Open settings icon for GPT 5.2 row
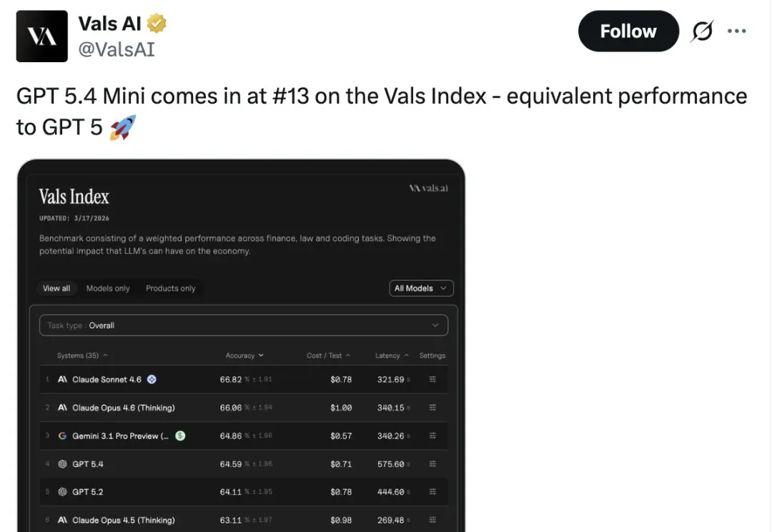This screenshot has width=772, height=532. [432, 492]
